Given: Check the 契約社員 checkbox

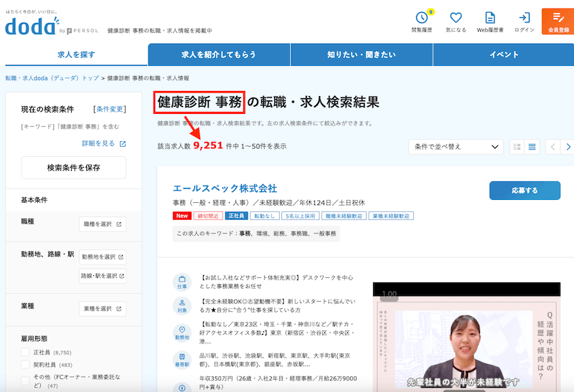Looking at the screenshot, I should coord(25,365).
